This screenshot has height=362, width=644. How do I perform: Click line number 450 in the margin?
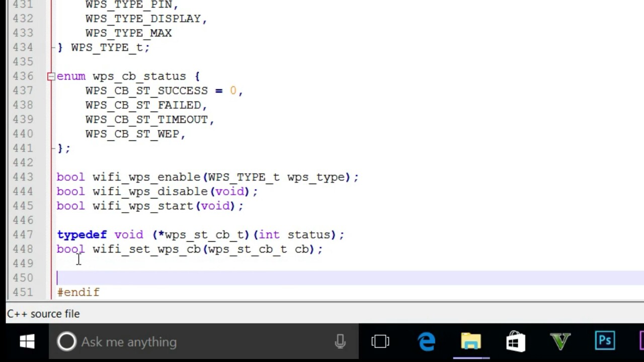tap(22, 278)
